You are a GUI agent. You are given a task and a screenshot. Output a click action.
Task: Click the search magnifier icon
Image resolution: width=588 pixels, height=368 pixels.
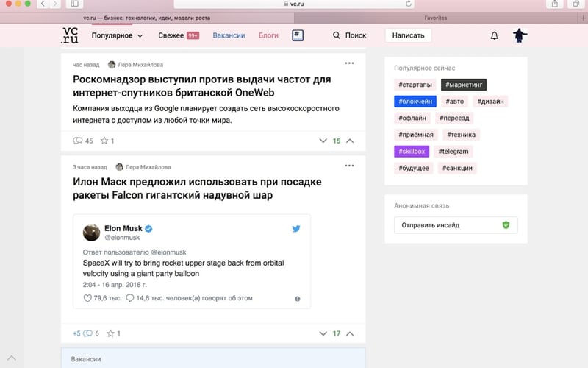(x=337, y=35)
